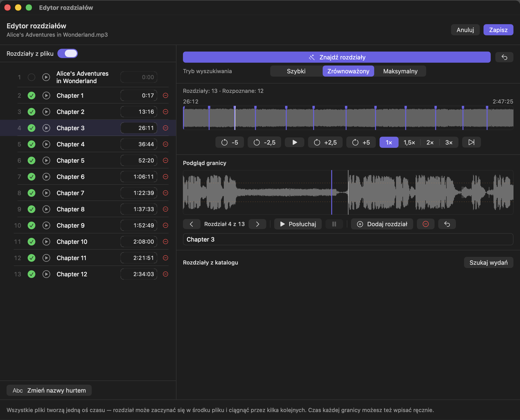This screenshot has width=520, height=420.
Task: Rewind playback by 2,5 seconds
Action: (265, 142)
